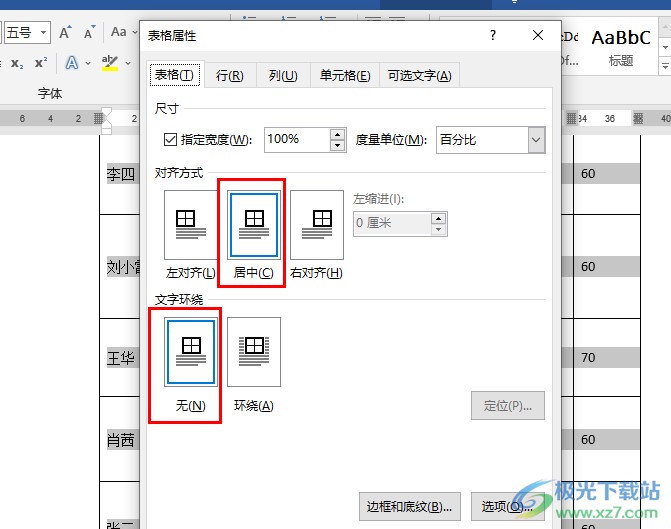Click inside the width value field
This screenshot has width=671, height=529.
(x=297, y=140)
